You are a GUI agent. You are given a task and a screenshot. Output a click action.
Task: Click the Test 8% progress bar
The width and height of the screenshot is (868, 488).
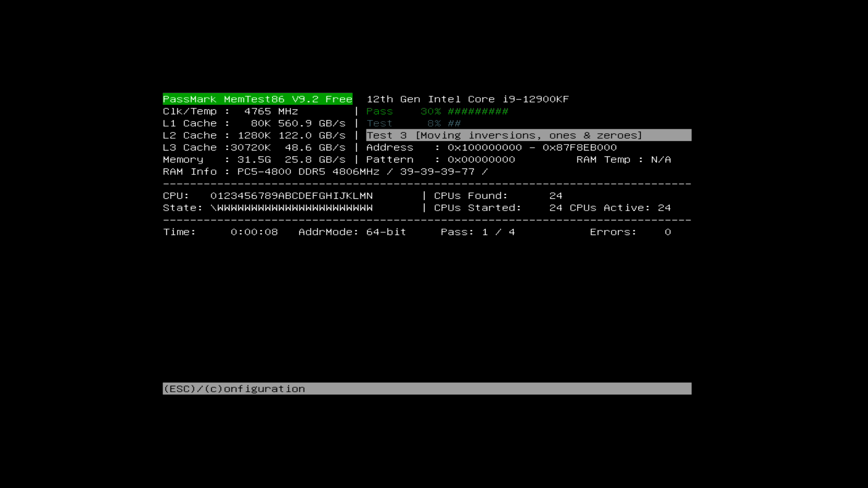[413, 123]
